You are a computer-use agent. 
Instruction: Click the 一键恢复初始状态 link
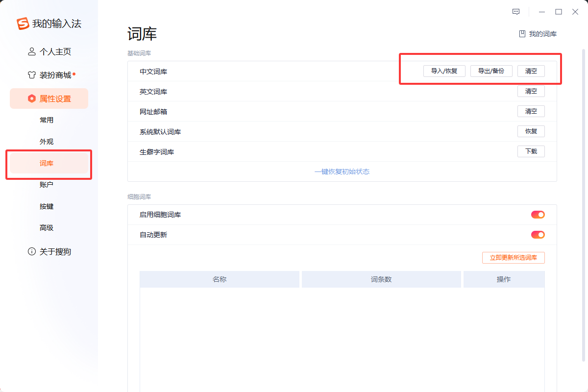(x=342, y=171)
